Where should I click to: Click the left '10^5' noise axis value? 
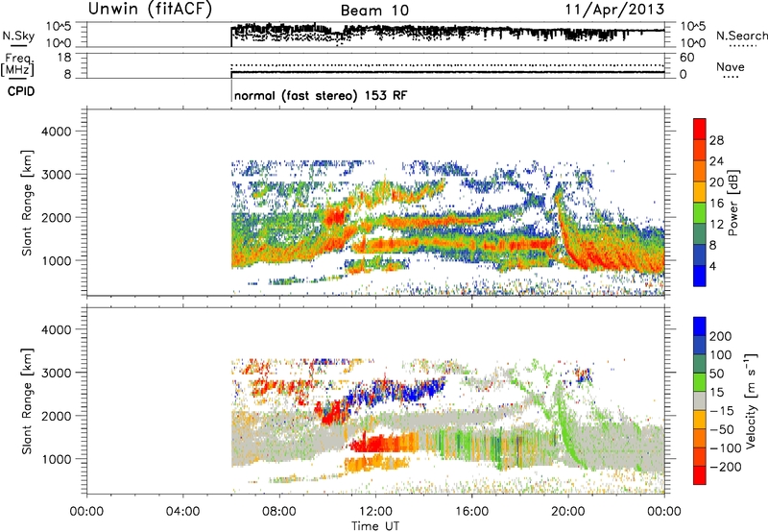click(59, 26)
